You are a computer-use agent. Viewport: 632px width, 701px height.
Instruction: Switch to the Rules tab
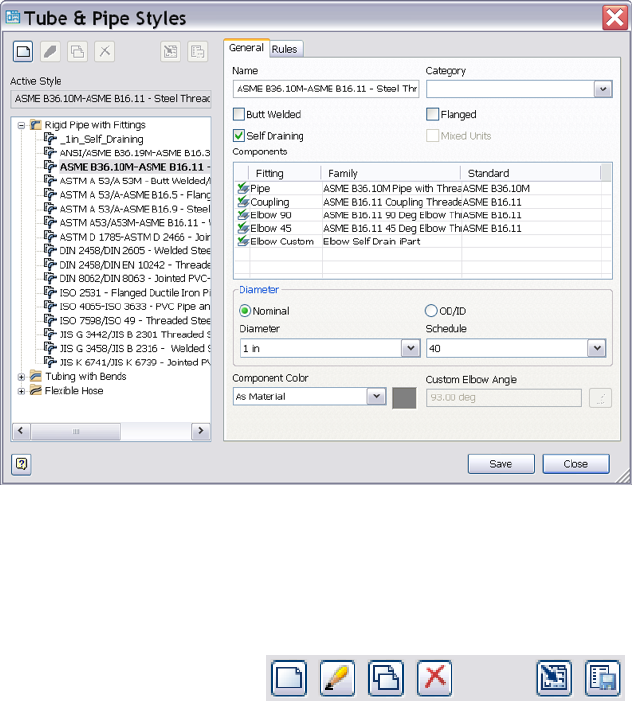[x=285, y=49]
